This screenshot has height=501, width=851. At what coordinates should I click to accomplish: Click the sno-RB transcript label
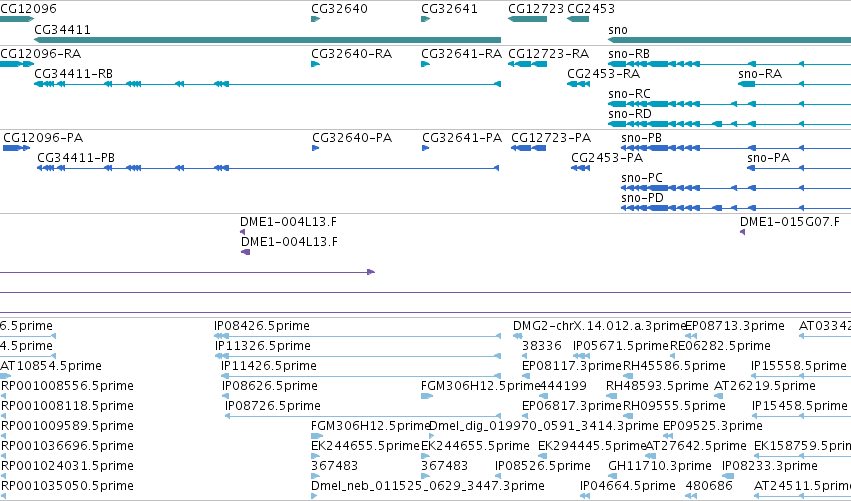pyautogui.click(x=629, y=54)
